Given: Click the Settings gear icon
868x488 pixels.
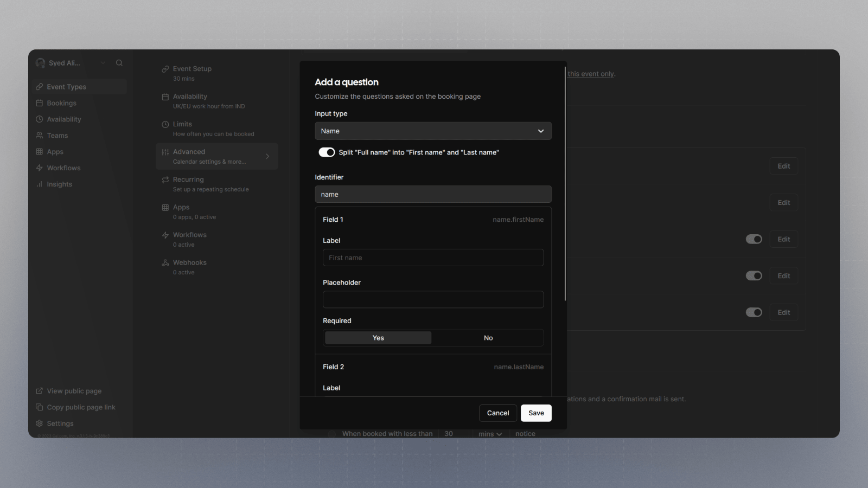Looking at the screenshot, I should pyautogui.click(x=39, y=423).
